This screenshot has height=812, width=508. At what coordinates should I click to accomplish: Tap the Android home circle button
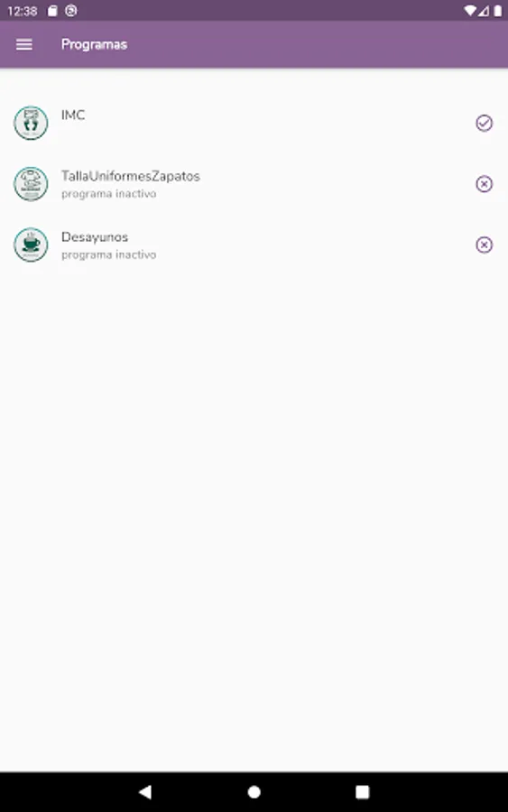(254, 792)
